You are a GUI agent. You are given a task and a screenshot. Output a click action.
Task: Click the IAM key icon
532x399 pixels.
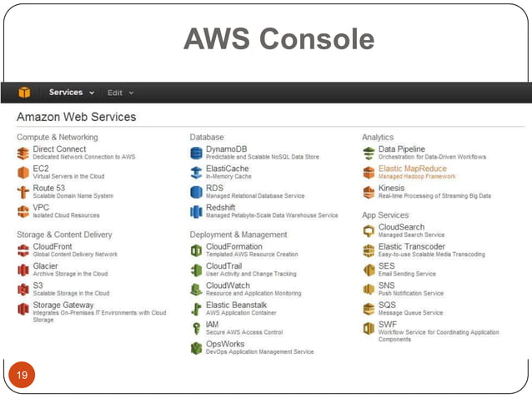coord(196,329)
